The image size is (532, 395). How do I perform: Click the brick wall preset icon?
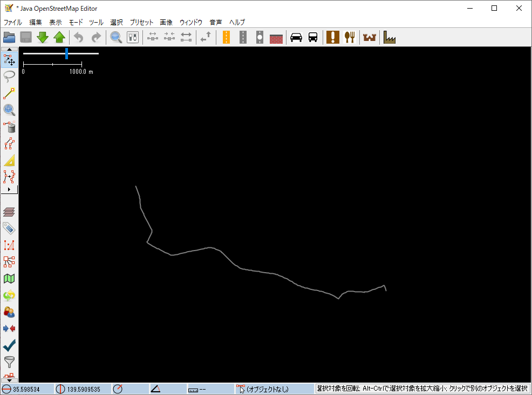(276, 37)
